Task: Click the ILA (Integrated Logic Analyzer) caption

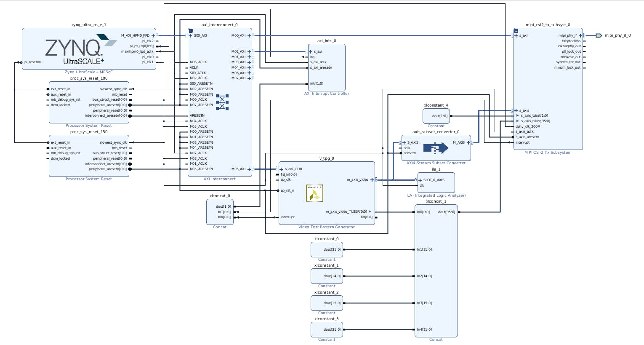Action: coord(436,195)
